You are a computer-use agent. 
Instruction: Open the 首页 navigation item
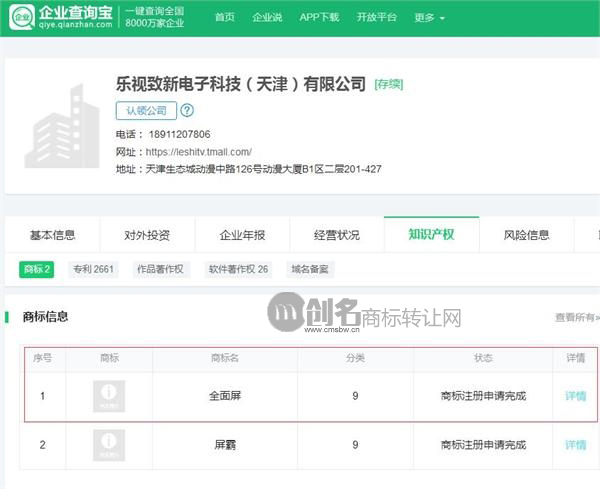225,18
